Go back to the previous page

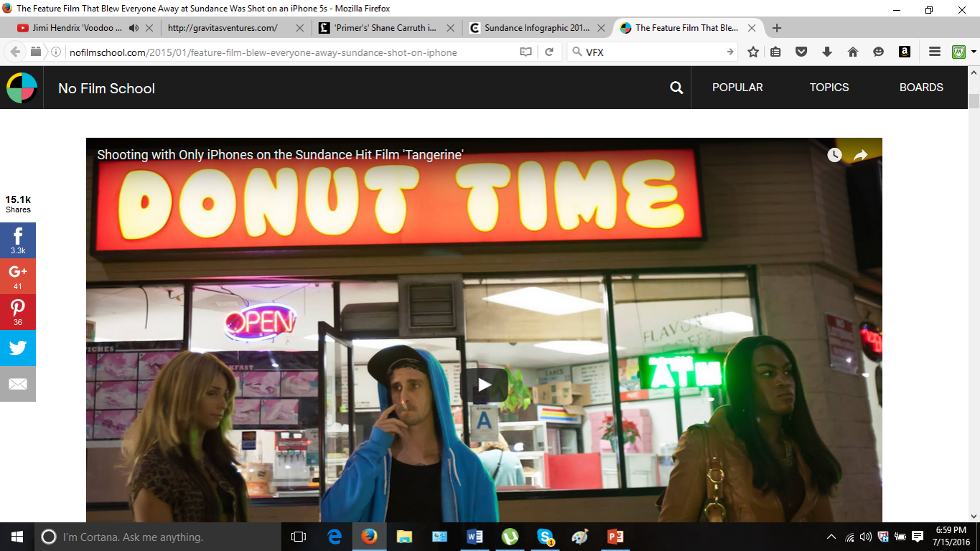[15, 52]
